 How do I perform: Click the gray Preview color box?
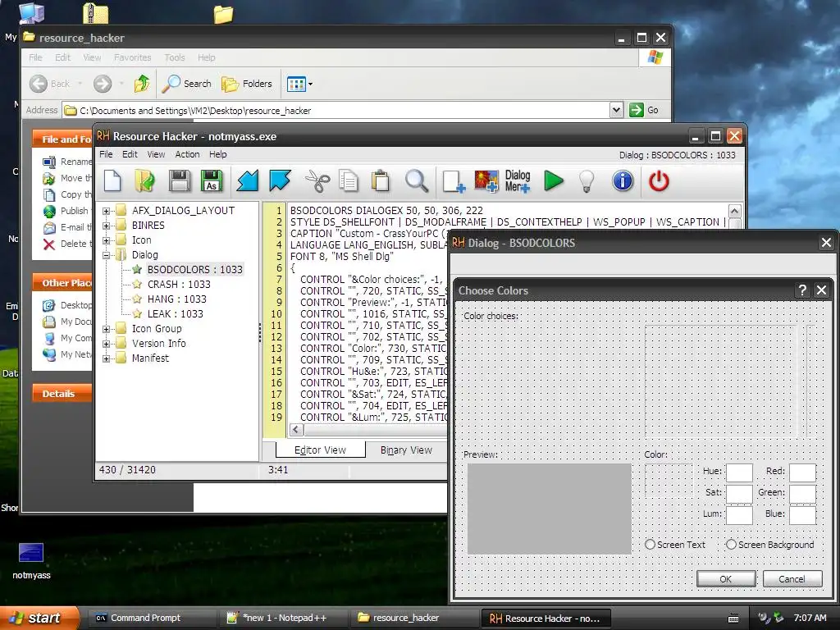click(x=549, y=509)
